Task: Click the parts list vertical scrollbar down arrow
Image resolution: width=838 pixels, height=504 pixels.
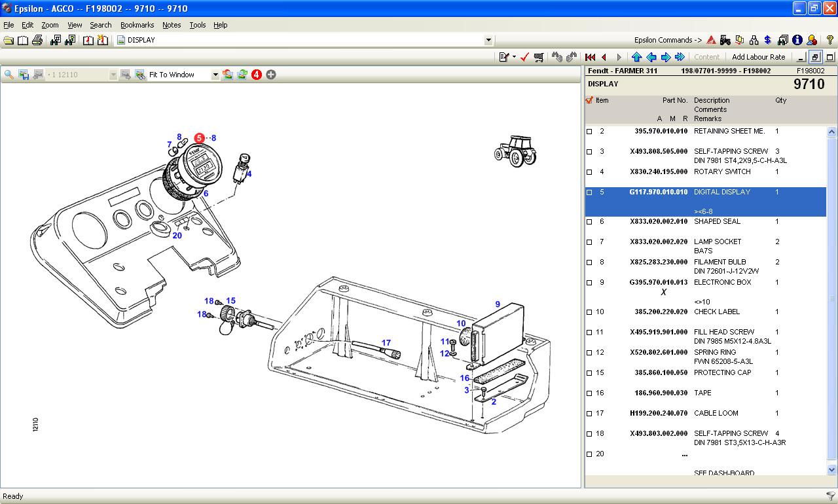Action: tap(832, 469)
